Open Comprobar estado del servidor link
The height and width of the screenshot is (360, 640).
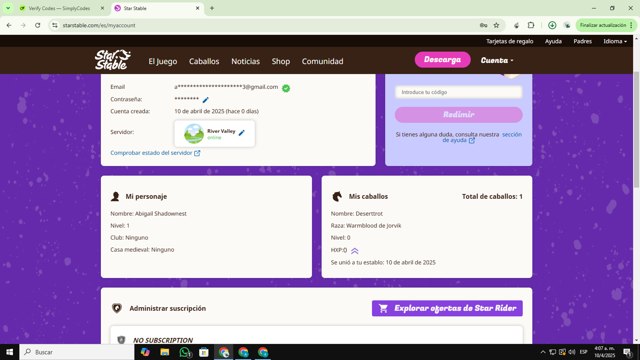tap(155, 153)
